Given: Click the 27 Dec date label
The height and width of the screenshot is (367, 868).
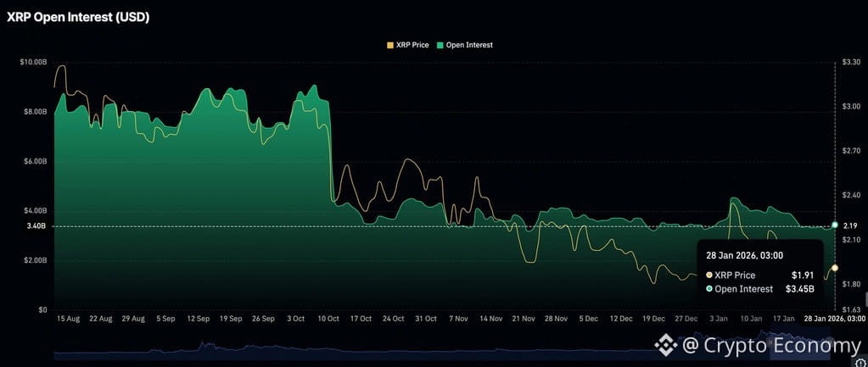Looking at the screenshot, I should tap(686, 320).
